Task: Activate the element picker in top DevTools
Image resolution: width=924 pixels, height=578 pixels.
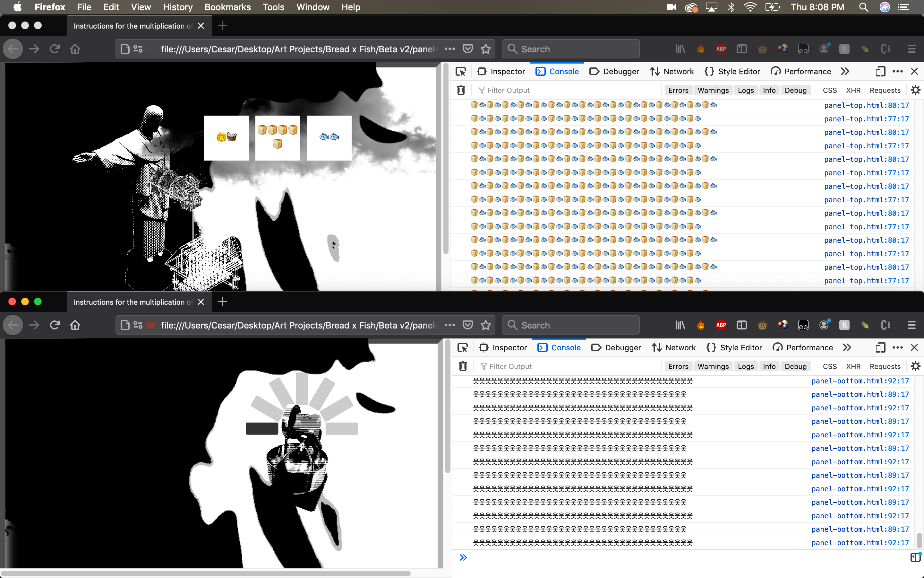Action: [x=461, y=72]
